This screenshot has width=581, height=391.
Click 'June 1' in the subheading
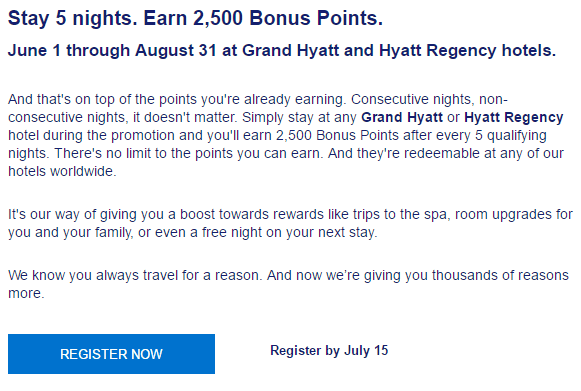pos(34,50)
